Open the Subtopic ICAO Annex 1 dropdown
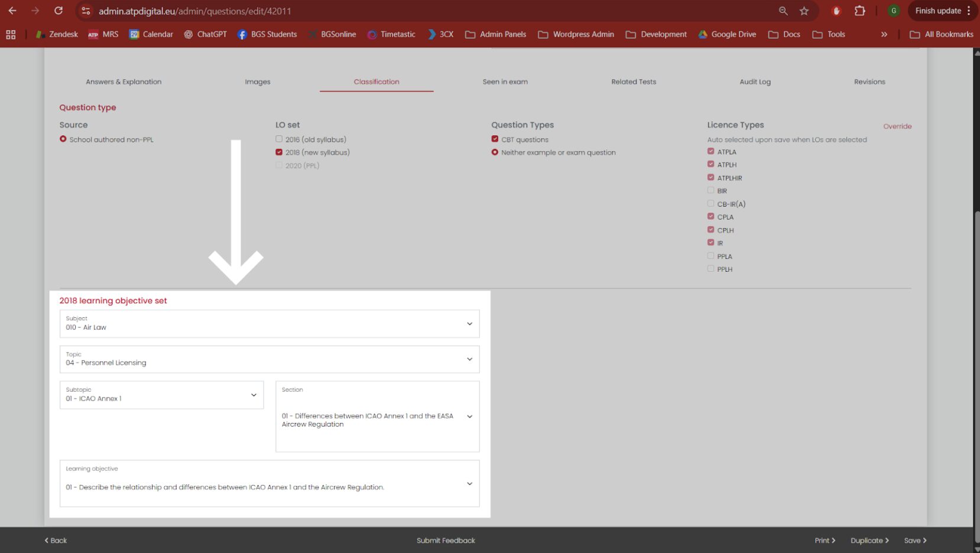Image resolution: width=980 pixels, height=553 pixels. coord(161,395)
